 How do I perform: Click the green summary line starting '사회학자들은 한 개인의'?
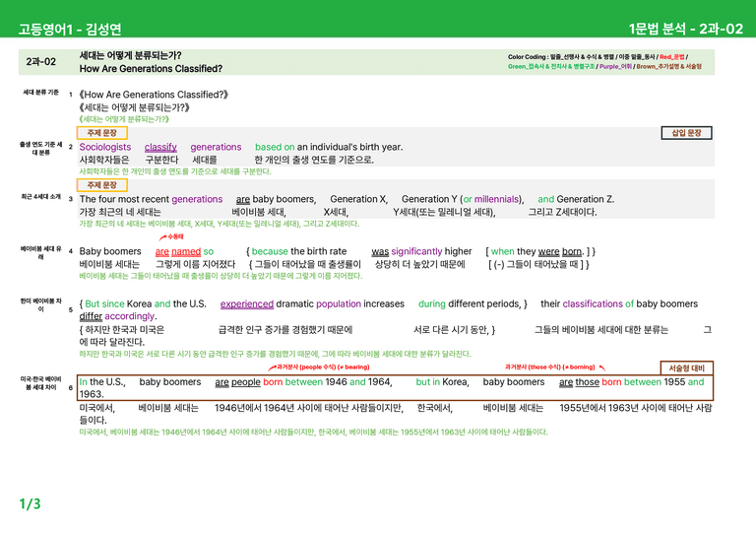(175, 171)
